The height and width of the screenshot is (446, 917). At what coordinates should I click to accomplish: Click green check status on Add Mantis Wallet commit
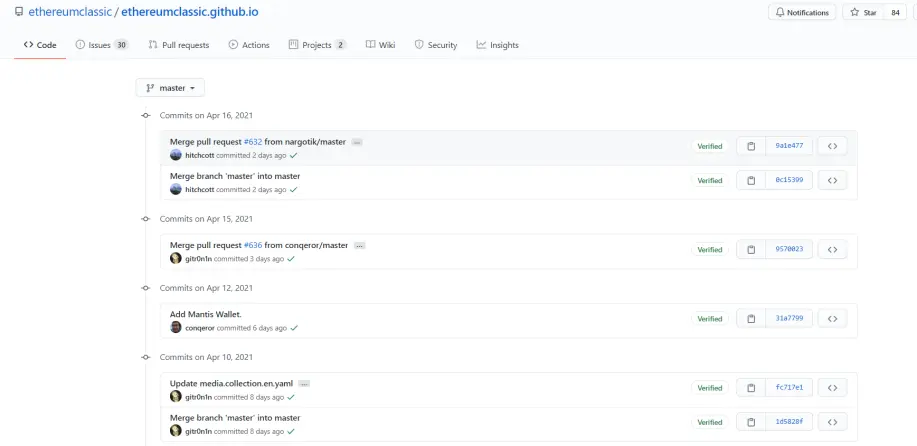(294, 328)
